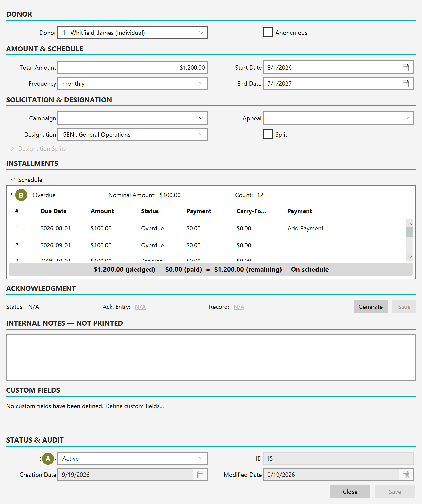Open the Record N/A link
Image resolution: width=422 pixels, height=504 pixels.
point(239,307)
